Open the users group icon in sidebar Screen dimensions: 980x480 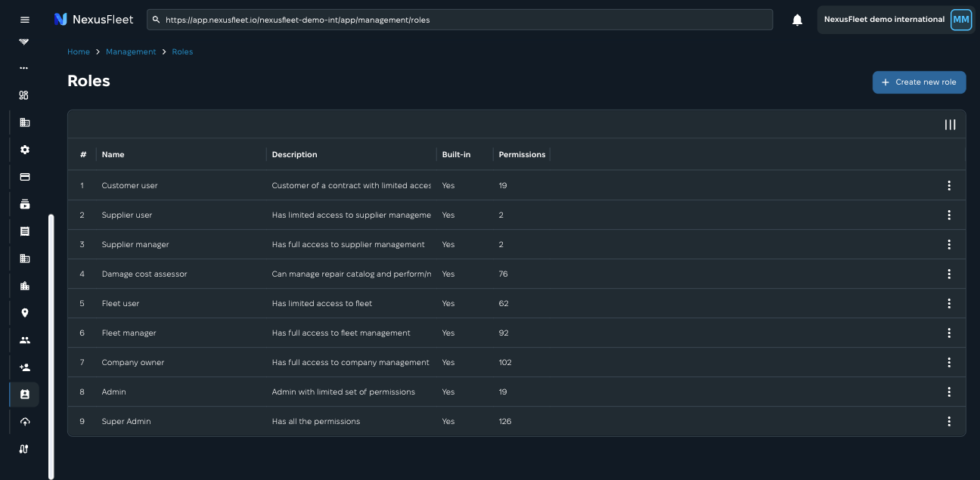[x=24, y=339]
